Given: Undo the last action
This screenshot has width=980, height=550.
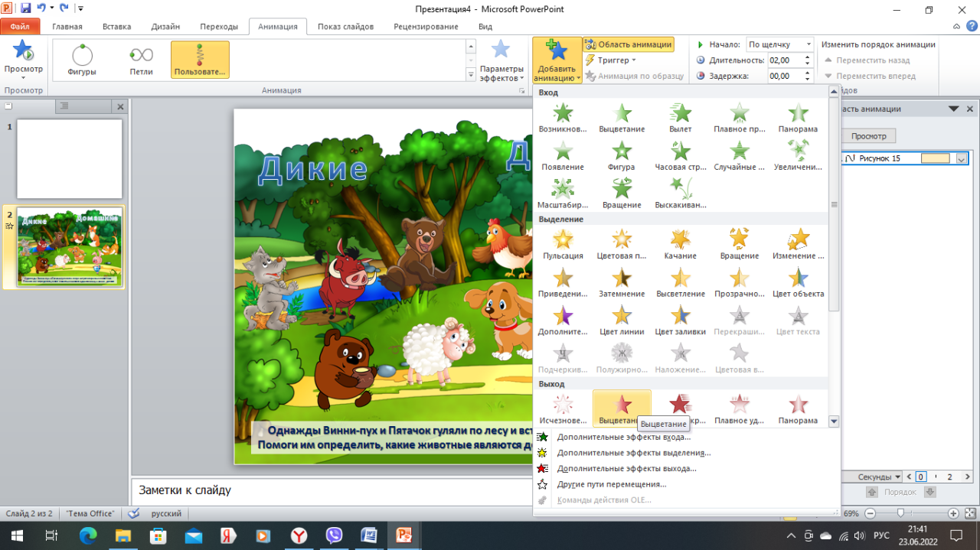Looking at the screenshot, I should 41,8.
